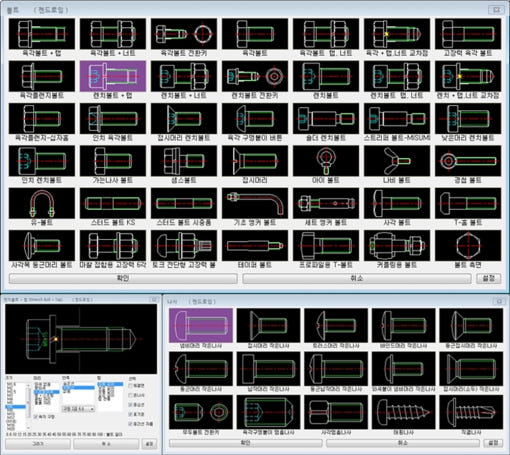Pick the 커플링용 볼트 coupling bolt icon
This screenshot has width=510, height=455.
[397, 246]
